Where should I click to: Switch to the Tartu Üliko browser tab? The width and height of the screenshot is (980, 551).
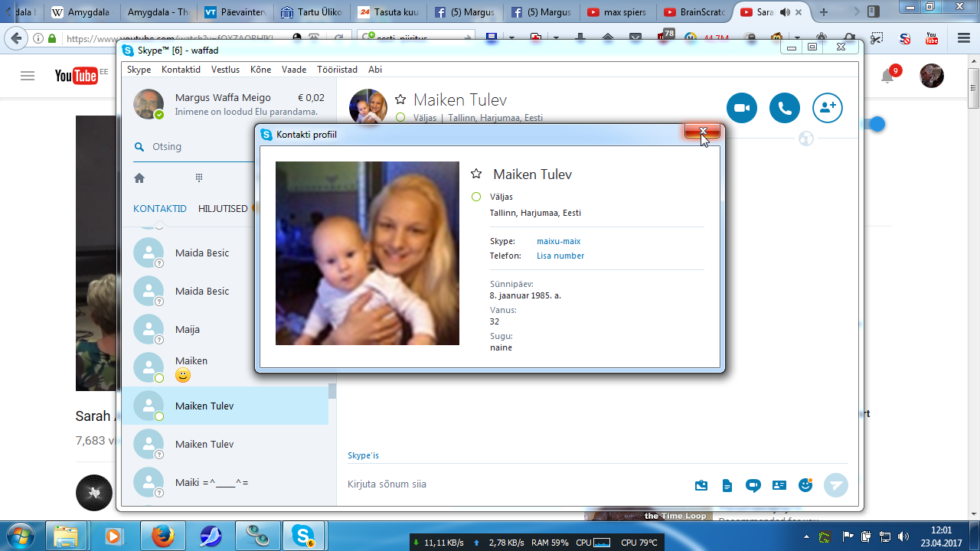point(312,12)
